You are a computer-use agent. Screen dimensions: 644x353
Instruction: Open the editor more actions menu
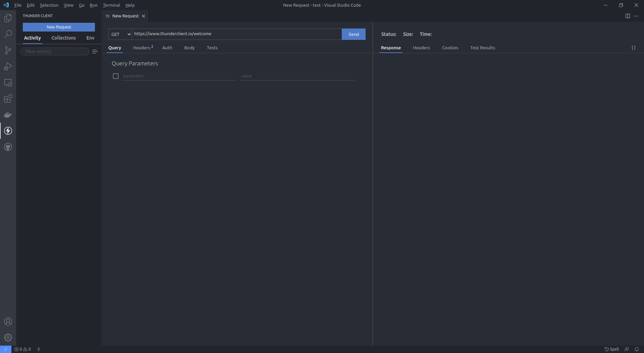(637, 16)
